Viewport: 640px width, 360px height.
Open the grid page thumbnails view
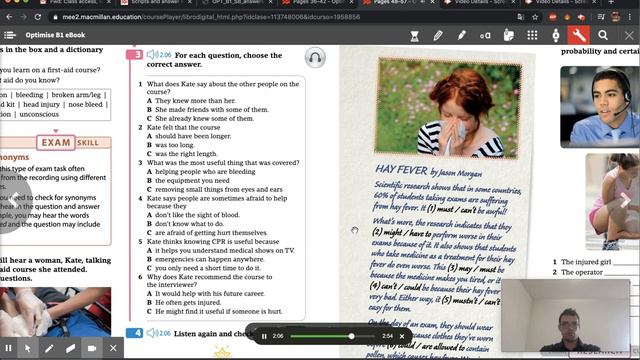[x=532, y=36]
